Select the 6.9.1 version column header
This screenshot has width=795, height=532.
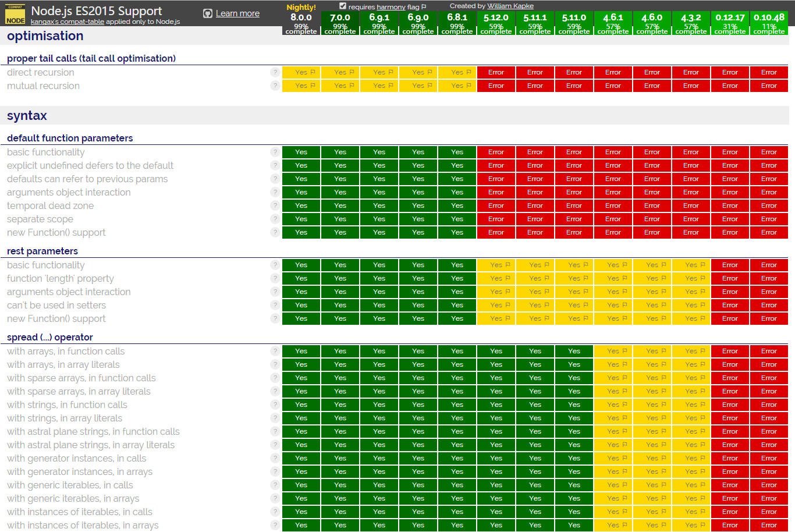coord(379,23)
